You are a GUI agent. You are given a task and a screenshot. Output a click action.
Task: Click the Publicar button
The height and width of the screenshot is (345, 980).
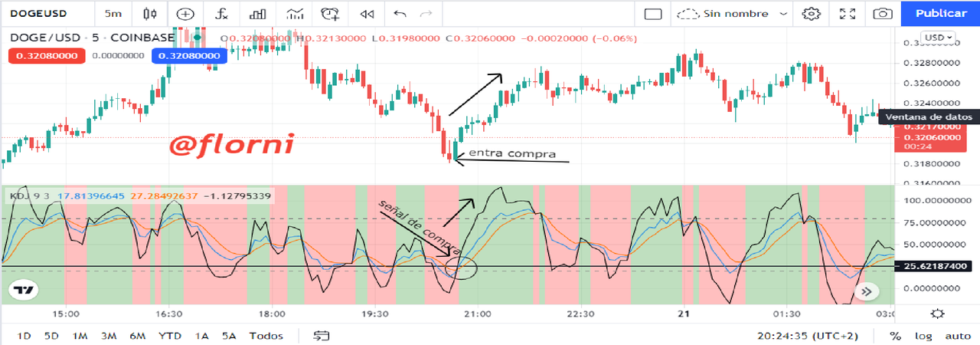941,13
